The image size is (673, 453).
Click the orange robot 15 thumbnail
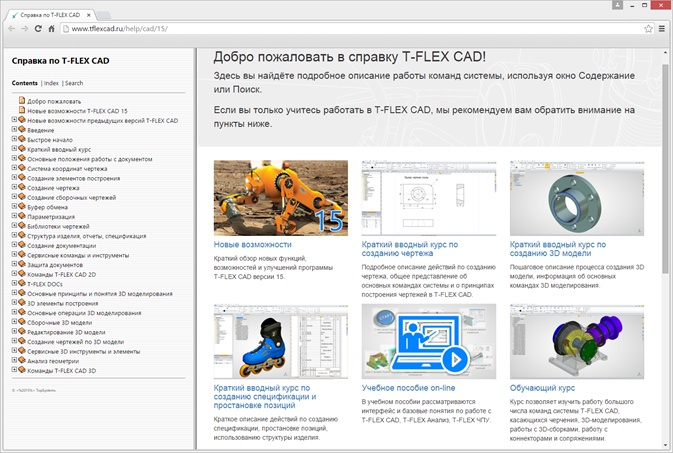coord(281,198)
